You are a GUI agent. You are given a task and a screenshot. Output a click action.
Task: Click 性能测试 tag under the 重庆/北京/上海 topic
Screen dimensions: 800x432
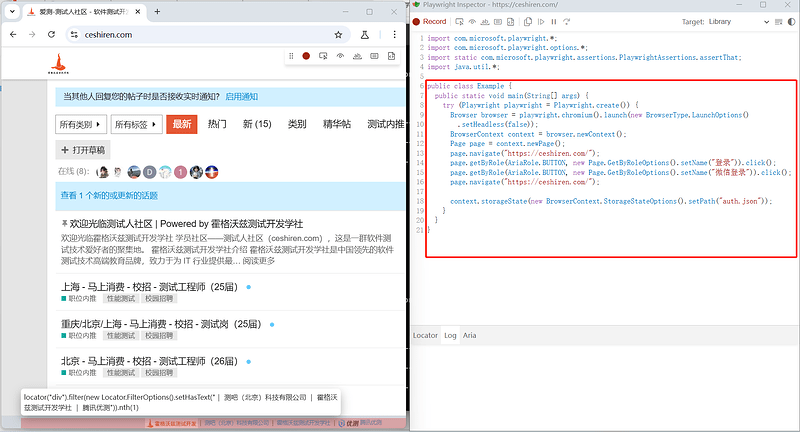point(121,336)
